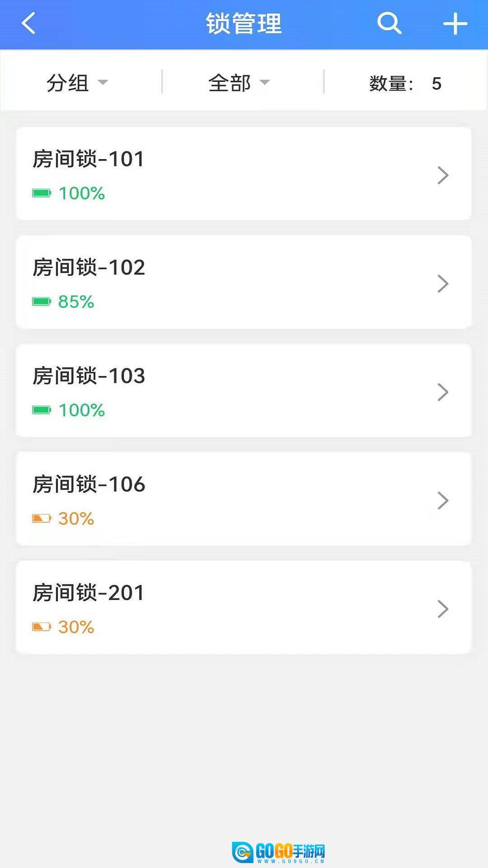Screen dimensions: 488x868
Task: Tap battery icon for 房间锁-101
Action: point(42,193)
